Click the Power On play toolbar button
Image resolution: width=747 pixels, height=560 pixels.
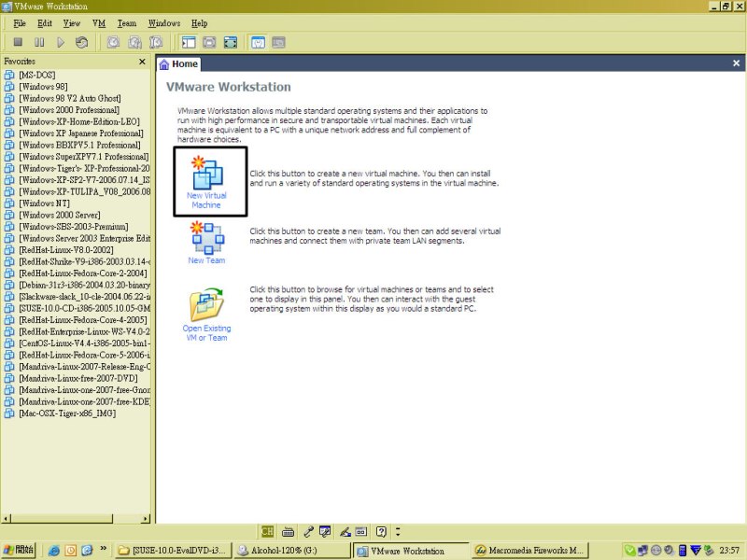(x=61, y=42)
